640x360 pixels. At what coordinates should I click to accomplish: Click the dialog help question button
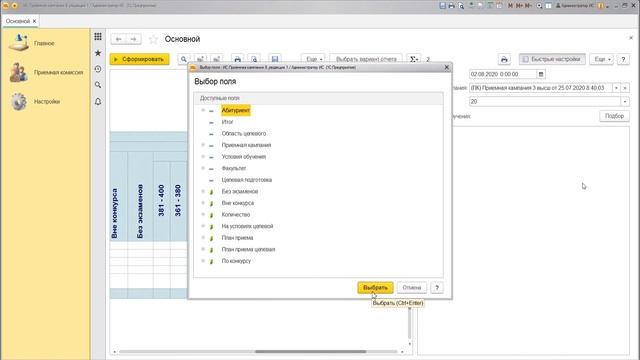click(x=437, y=287)
